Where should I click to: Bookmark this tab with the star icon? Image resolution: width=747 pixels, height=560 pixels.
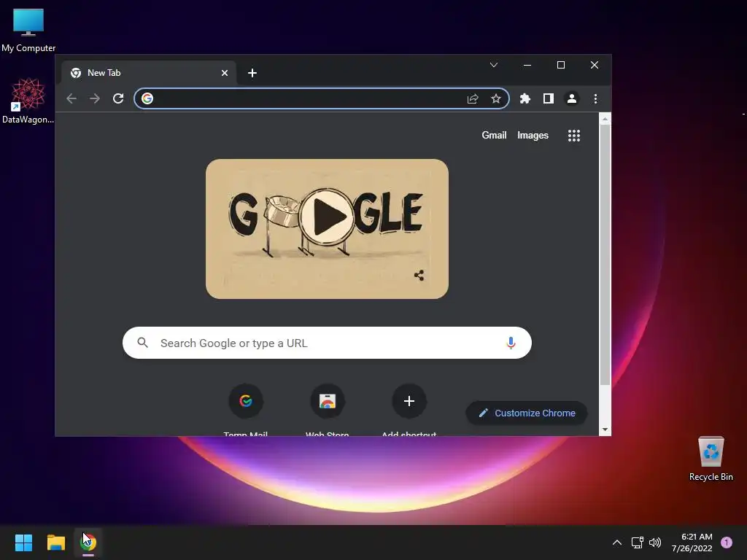click(496, 98)
